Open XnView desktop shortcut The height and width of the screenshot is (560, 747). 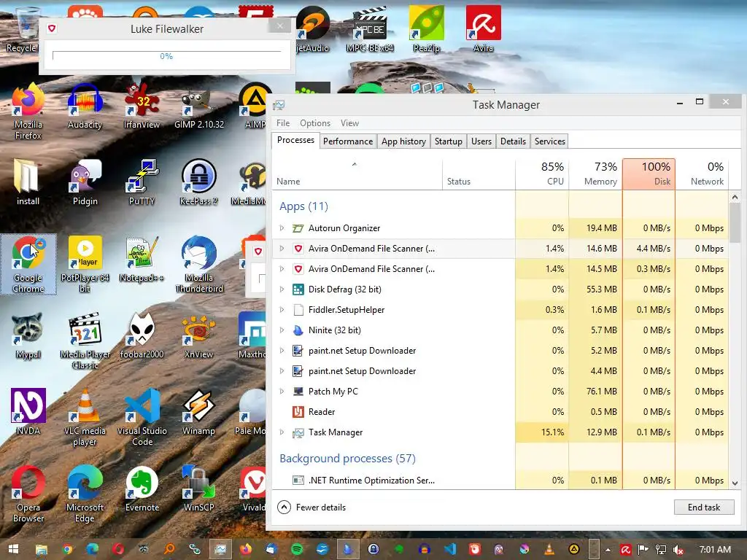coord(198,336)
